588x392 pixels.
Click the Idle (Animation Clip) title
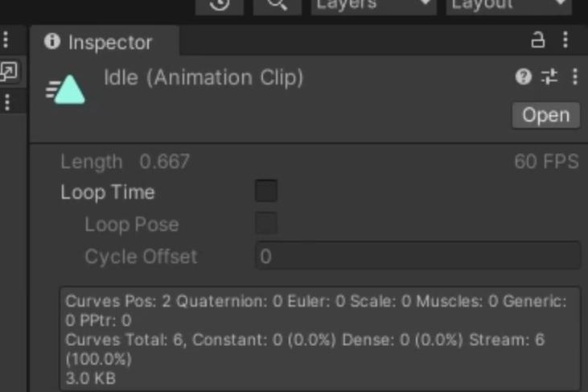(204, 78)
